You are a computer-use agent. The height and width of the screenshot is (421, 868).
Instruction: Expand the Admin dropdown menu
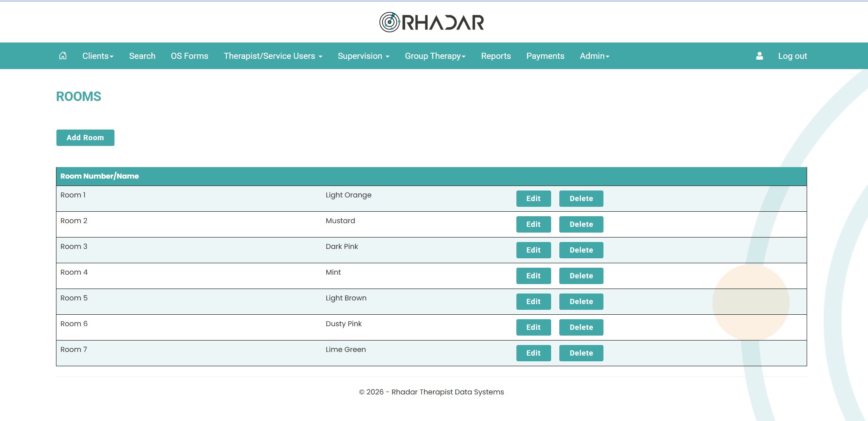(594, 56)
